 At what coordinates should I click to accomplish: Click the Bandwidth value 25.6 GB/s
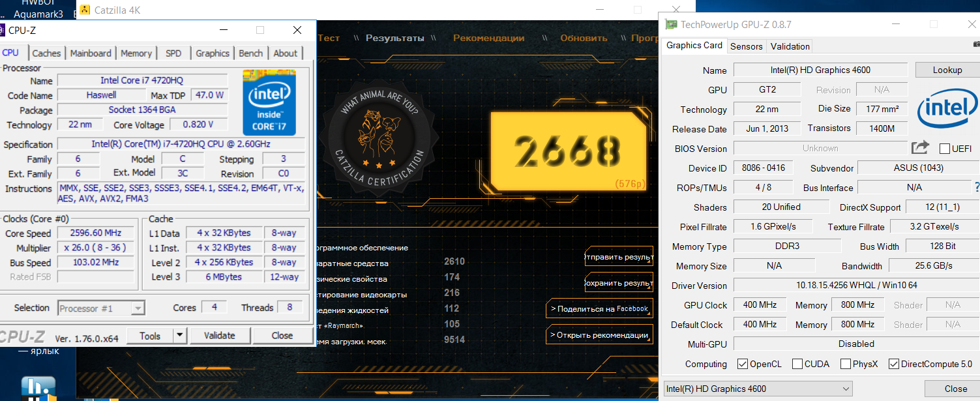pos(934,265)
